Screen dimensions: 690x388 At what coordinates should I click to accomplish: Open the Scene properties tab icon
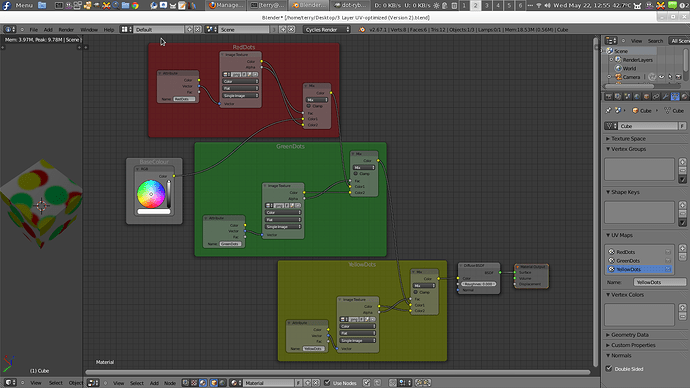(628, 96)
